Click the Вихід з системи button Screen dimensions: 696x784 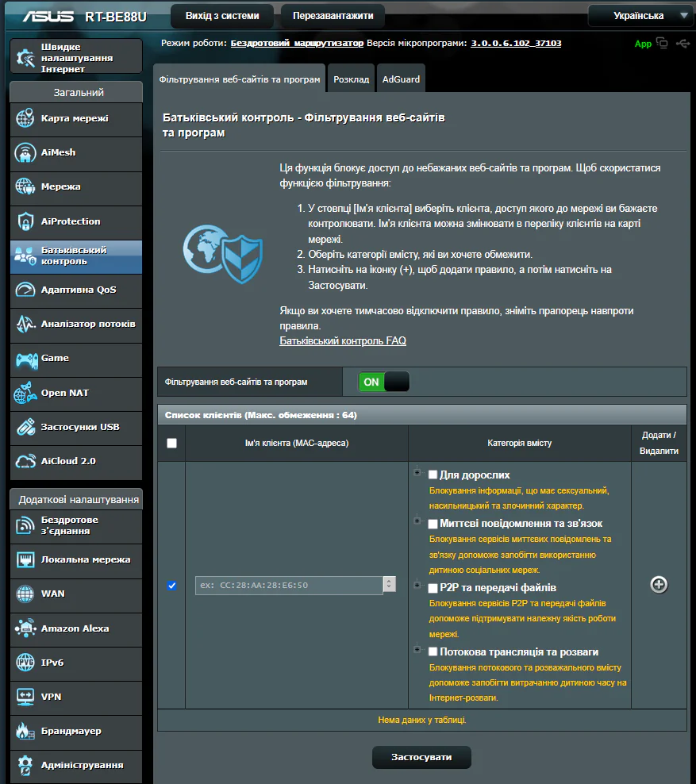pyautogui.click(x=222, y=16)
